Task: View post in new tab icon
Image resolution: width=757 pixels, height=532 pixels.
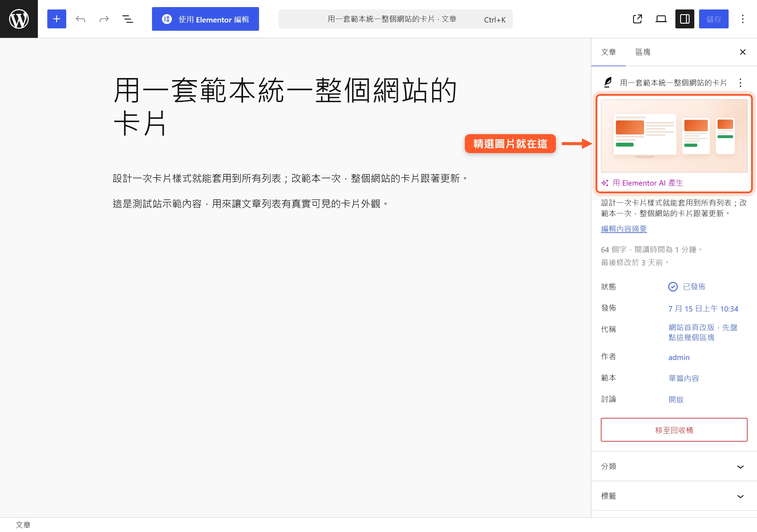Action: [638, 19]
